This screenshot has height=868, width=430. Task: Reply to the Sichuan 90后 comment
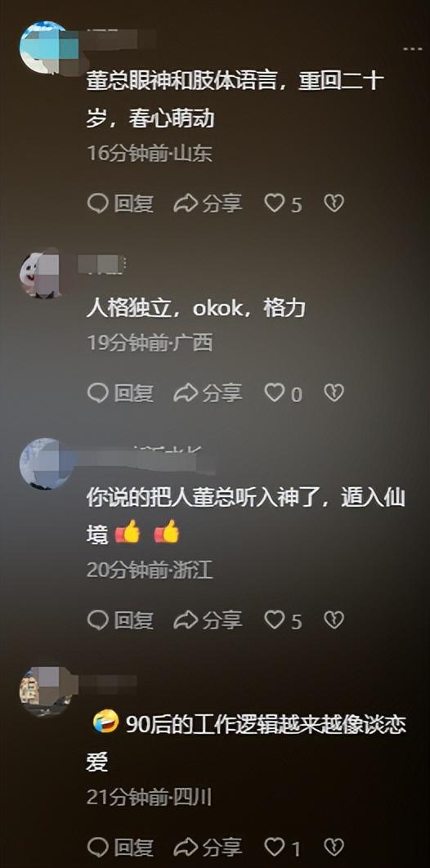click(120, 847)
